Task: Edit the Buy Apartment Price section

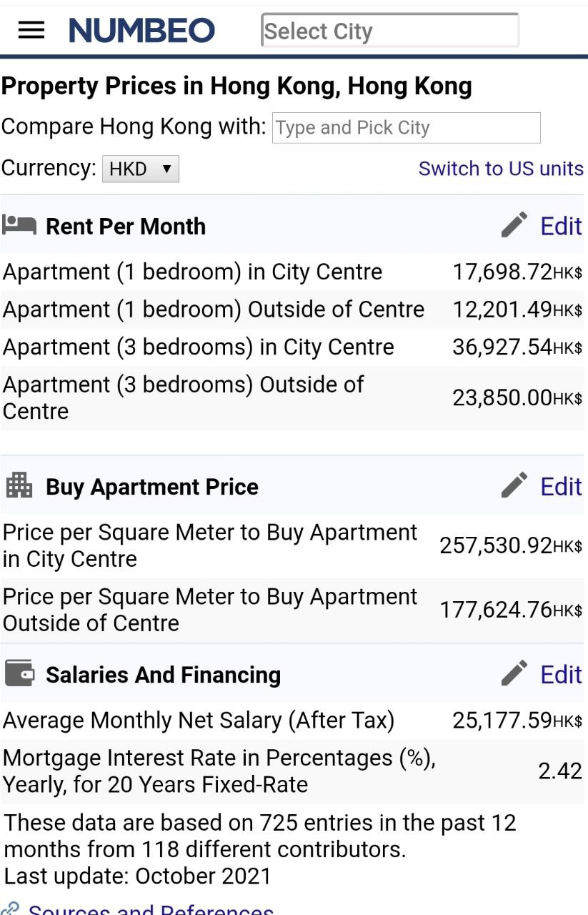Action: tap(561, 486)
